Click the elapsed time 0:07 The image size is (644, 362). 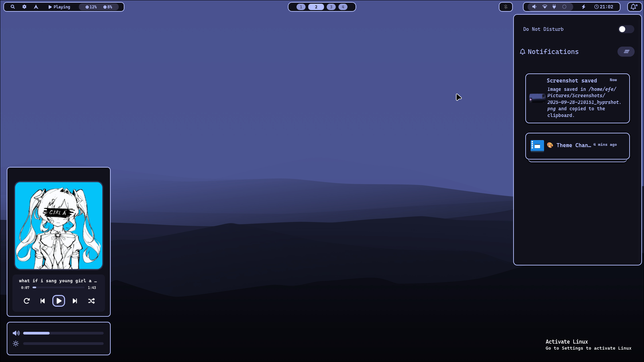[25, 288]
